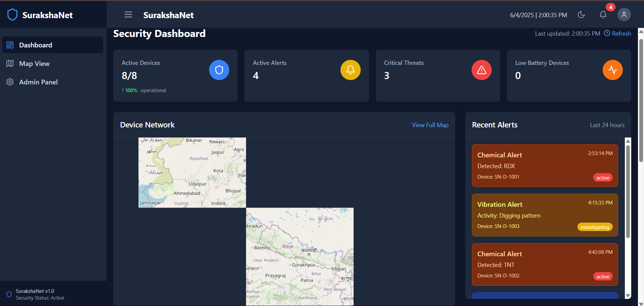Click the page scrollbar up arrow
Viewport: 644px width, 306px height.
pyautogui.click(x=641, y=31)
